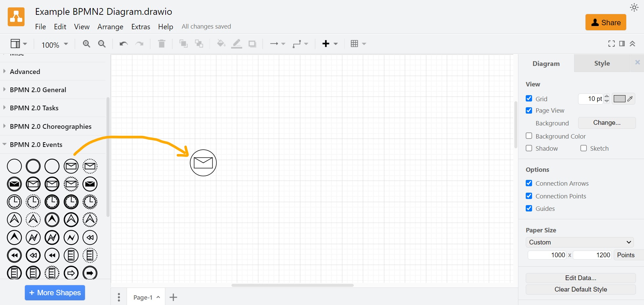This screenshot has height=305, width=644.
Task: Open the zoom level dropdown
Action: pyautogui.click(x=54, y=44)
